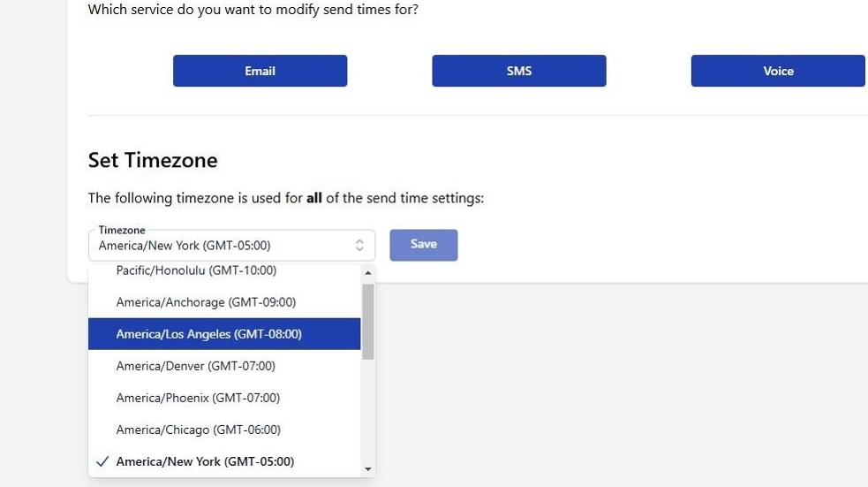
Task: Choose America/Los Angeles (GMT-08:00) option
Action: (x=208, y=334)
